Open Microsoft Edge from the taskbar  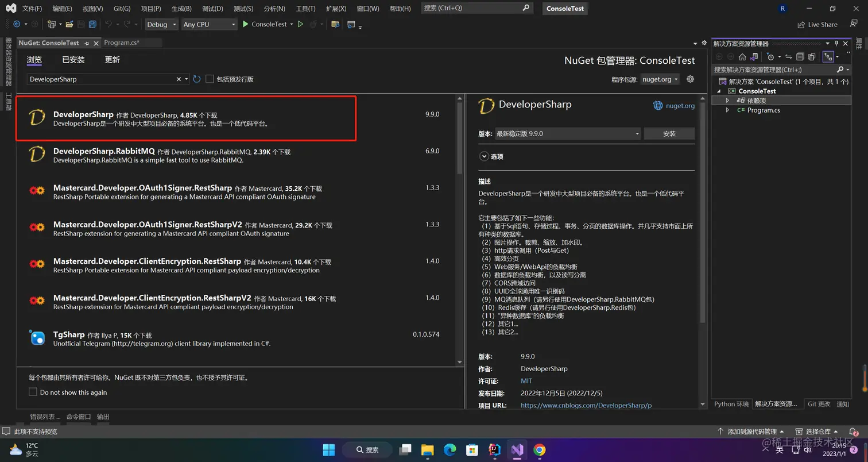[449, 449]
